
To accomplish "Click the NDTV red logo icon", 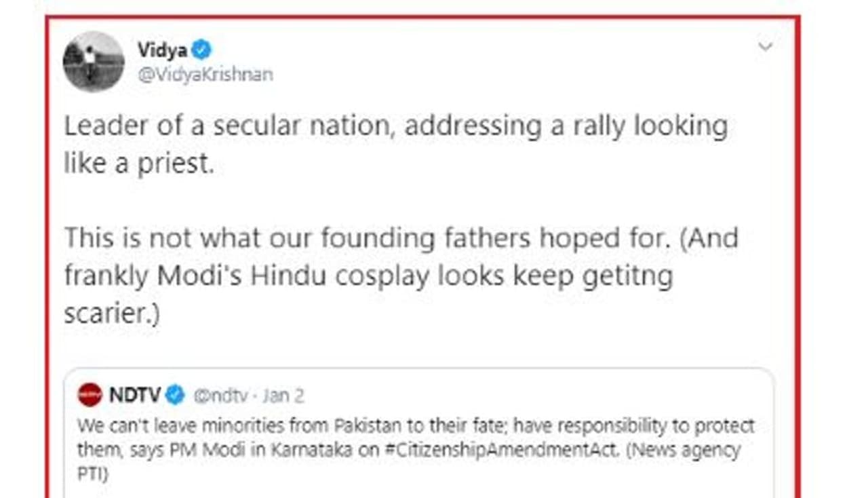I will [x=90, y=395].
